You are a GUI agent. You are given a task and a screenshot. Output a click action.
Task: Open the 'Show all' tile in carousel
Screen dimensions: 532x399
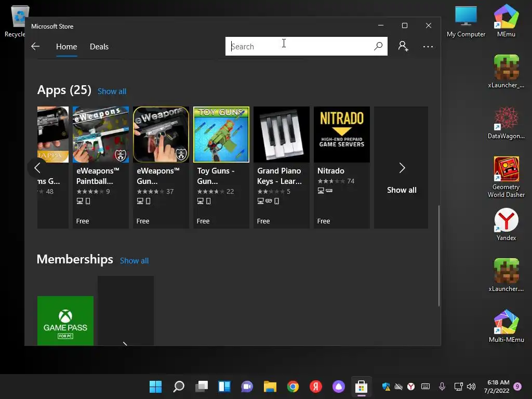coord(401,167)
